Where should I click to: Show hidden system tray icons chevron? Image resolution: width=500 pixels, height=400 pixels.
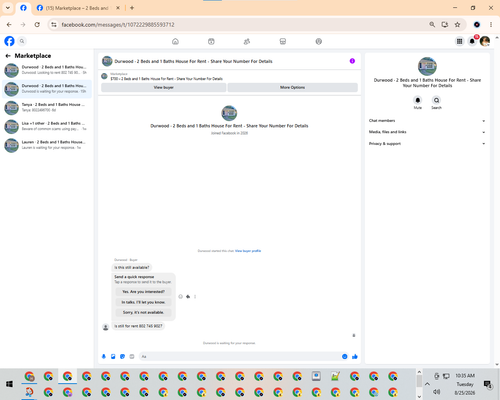(427, 384)
